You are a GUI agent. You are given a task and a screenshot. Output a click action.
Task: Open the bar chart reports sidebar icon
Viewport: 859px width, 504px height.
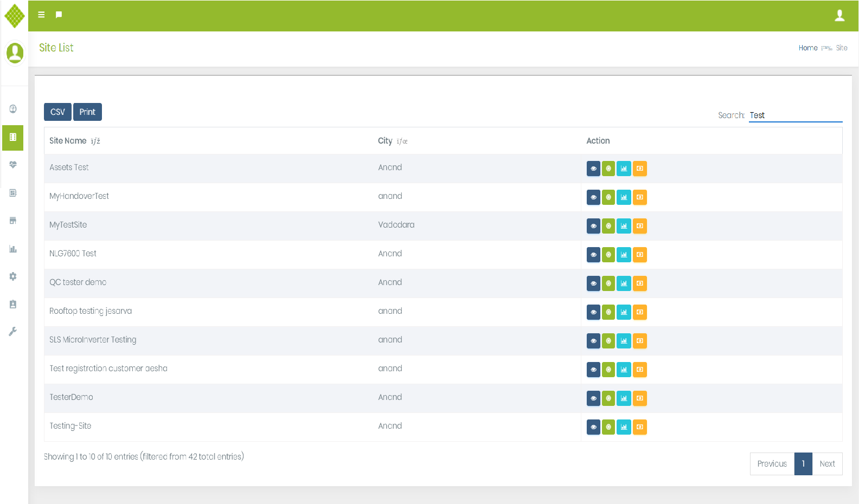(13, 249)
